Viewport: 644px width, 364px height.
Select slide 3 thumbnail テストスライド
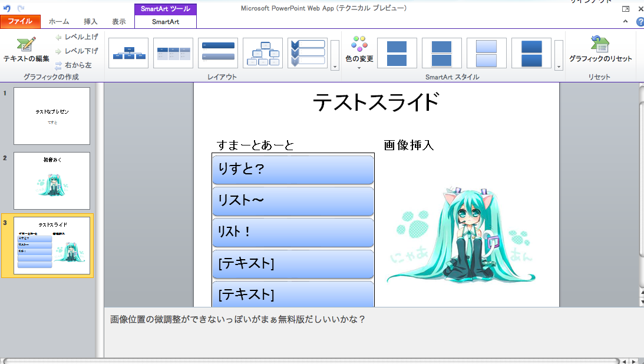(52, 246)
